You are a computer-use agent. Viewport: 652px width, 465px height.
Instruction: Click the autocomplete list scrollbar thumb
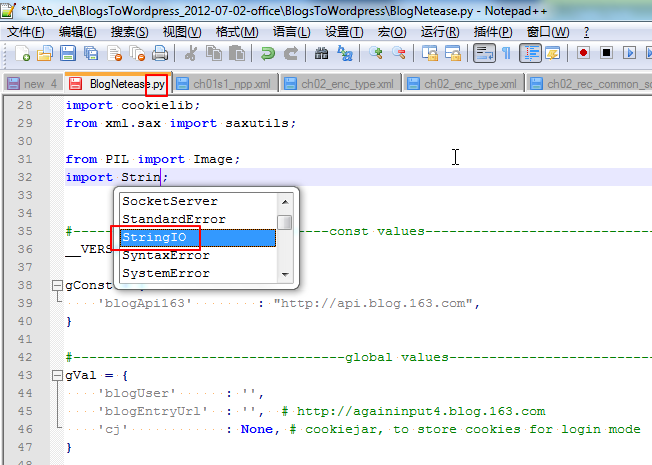click(x=285, y=223)
